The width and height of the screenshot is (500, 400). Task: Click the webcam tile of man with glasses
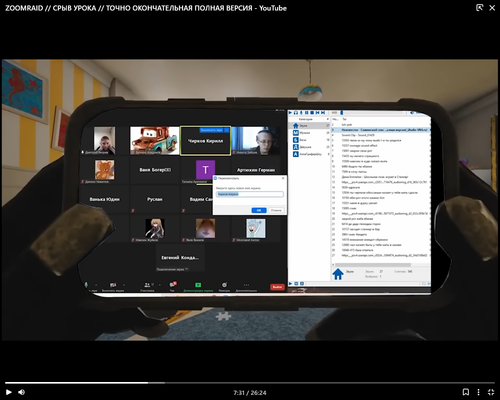pos(256,140)
